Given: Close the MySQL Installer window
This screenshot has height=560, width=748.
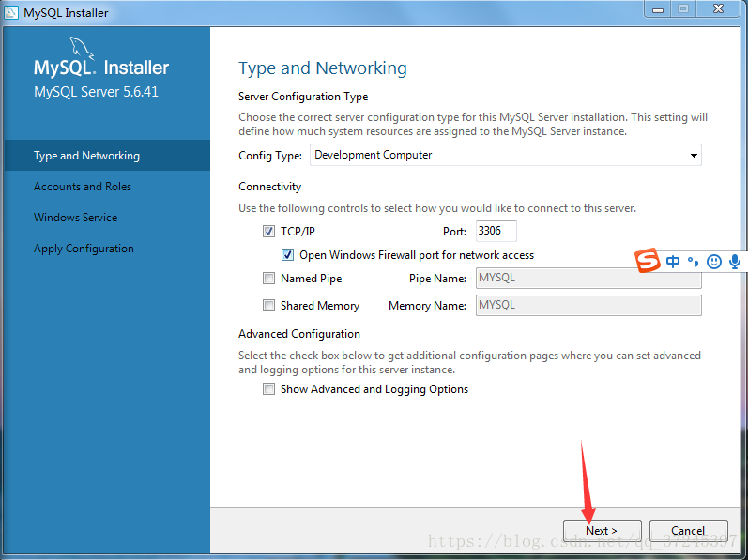Looking at the screenshot, I should [x=718, y=9].
